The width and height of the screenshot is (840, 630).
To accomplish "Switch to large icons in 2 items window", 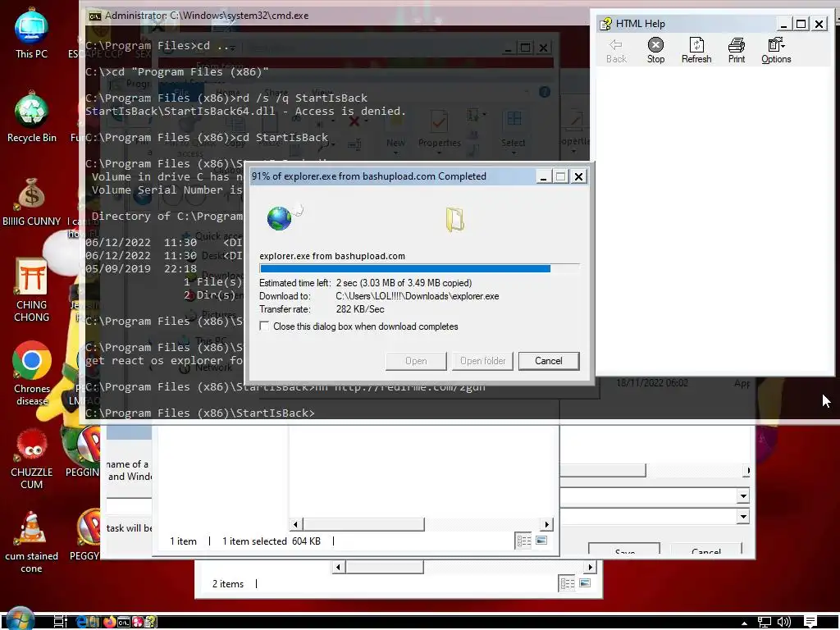I will pos(585,583).
